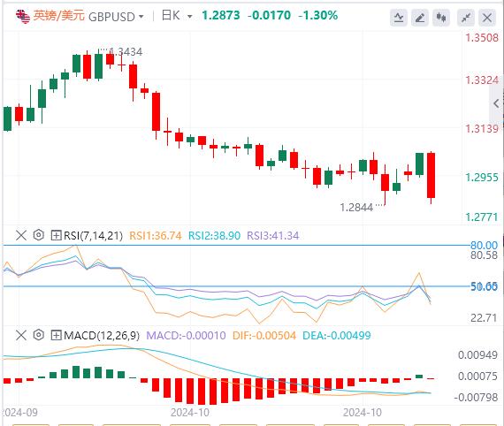This screenshot has height=426, width=504.
Task: Click the 1.3434 high price marker
Action: (x=126, y=52)
